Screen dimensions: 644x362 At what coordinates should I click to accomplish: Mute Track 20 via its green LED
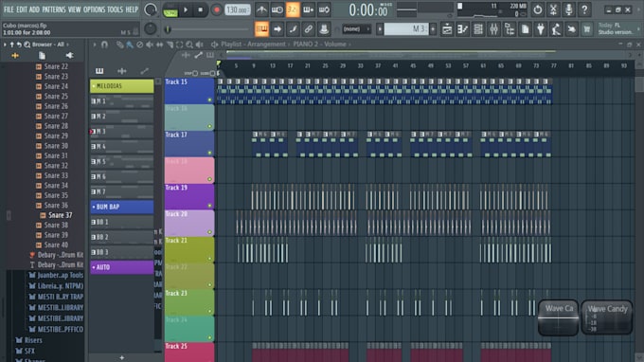pyautogui.click(x=209, y=232)
